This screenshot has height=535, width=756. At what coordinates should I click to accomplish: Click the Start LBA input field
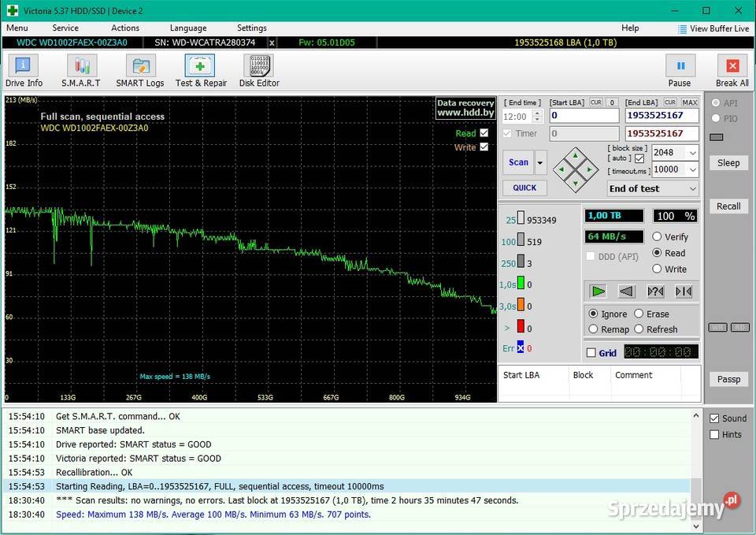pos(584,116)
